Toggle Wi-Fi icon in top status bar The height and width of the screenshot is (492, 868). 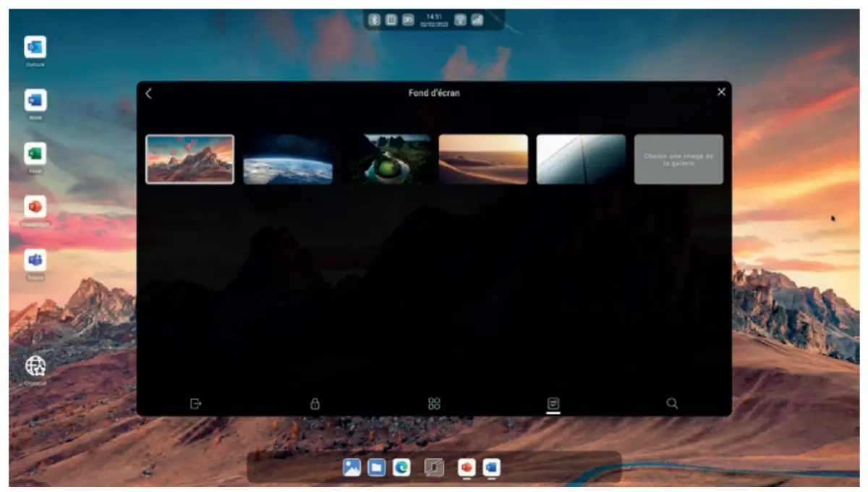point(460,20)
